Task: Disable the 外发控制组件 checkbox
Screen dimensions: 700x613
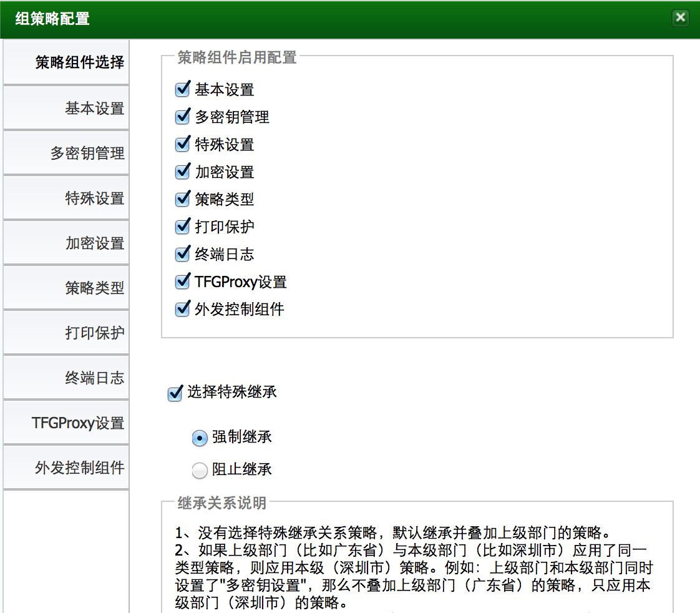Action: click(182, 309)
